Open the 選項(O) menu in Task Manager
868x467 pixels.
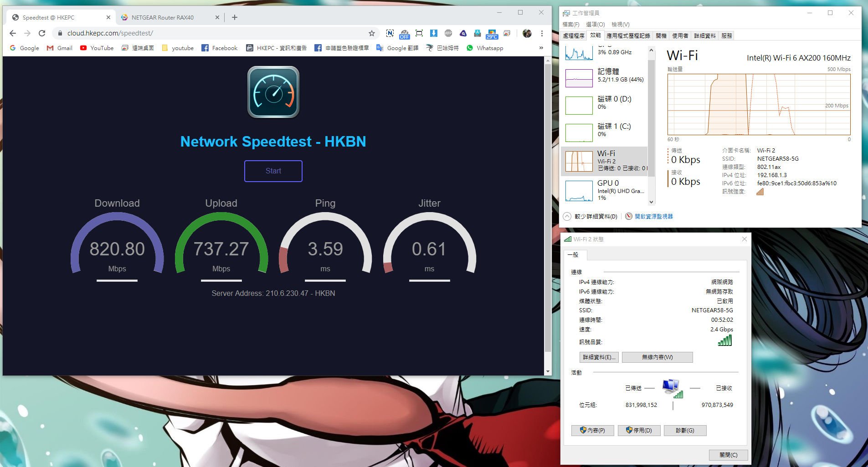coord(595,24)
